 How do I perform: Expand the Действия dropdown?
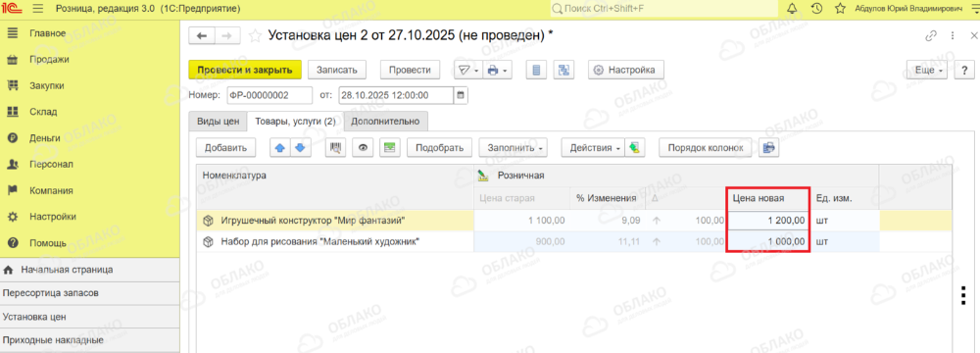pyautogui.click(x=593, y=148)
